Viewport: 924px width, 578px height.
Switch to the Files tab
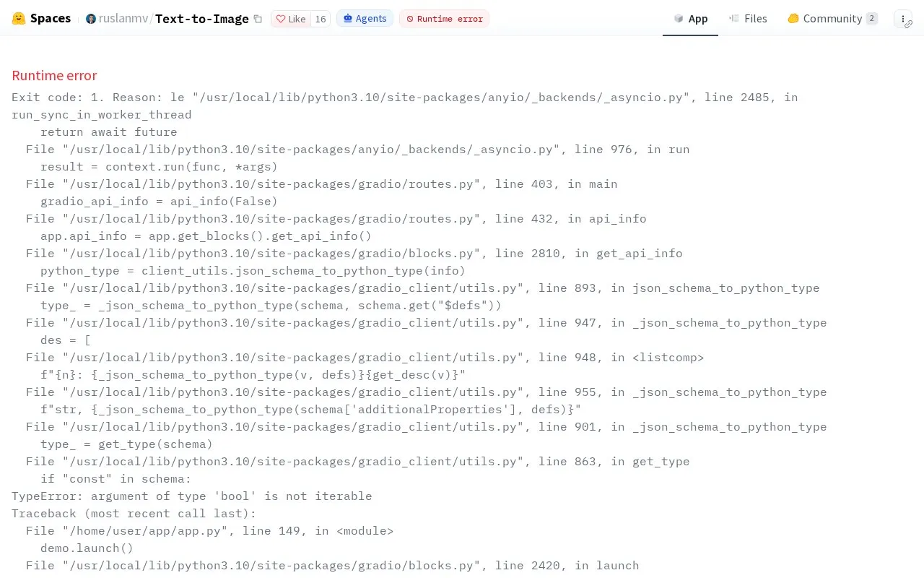tap(748, 19)
